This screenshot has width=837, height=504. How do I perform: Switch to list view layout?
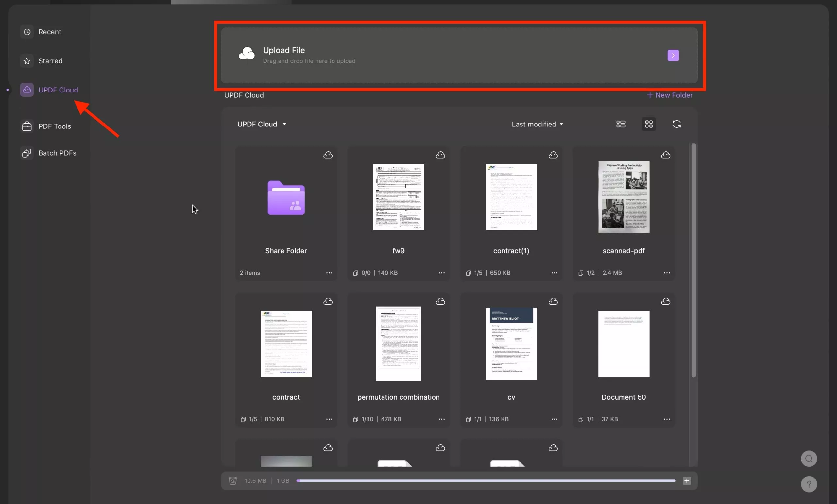tap(621, 124)
